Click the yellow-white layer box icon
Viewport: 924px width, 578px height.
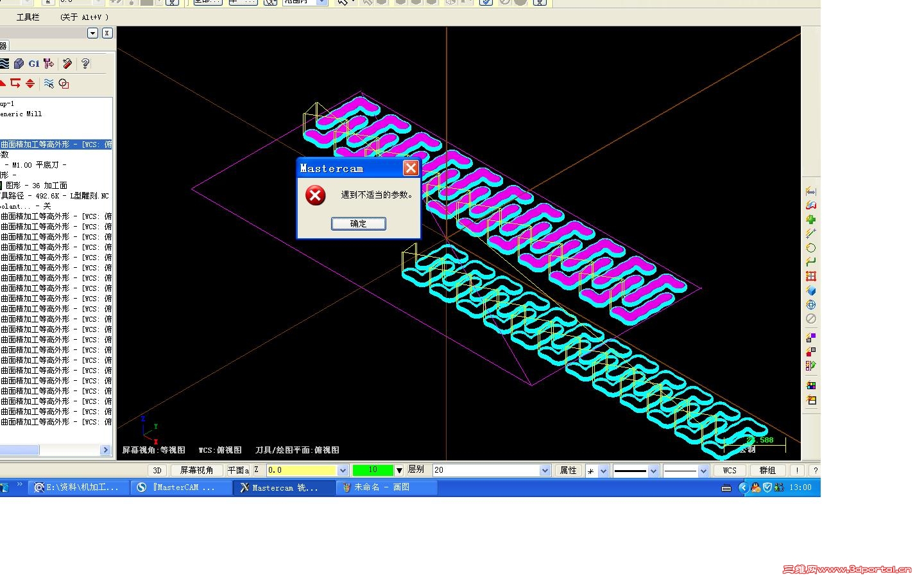(x=811, y=400)
